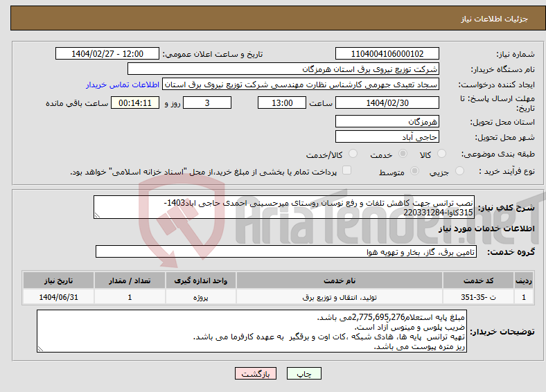The image size is (546, 392).
Task: Select the جزیی purchase type radio
Action: [459, 170]
